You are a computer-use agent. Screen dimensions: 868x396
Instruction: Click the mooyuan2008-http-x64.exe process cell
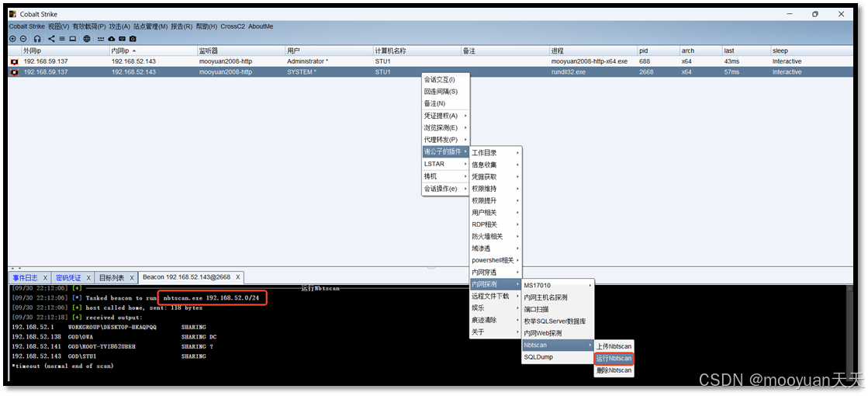[593, 61]
